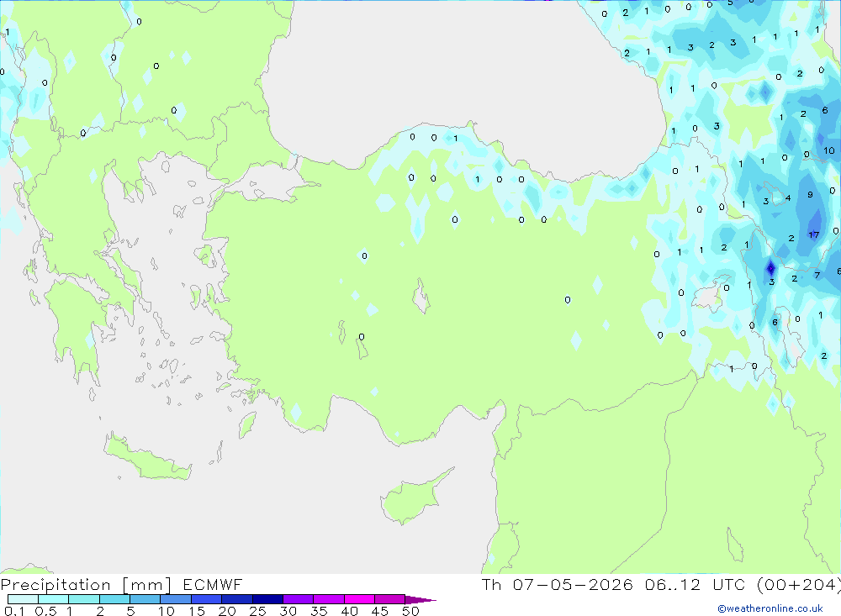
Task: Click the 0.1–0.5 mm legend color swatch
Action: [x=23, y=599]
